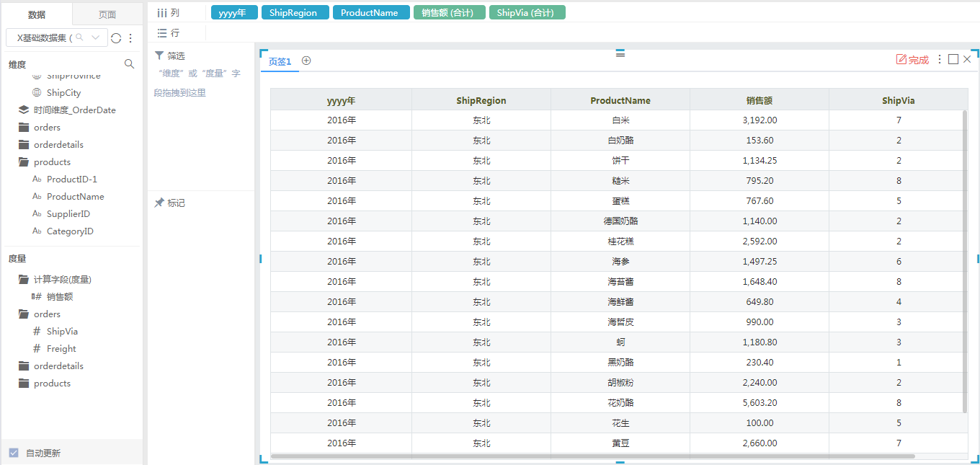The image size is (980, 465).
Task: Select the 页签1 tab
Action: pos(280,61)
